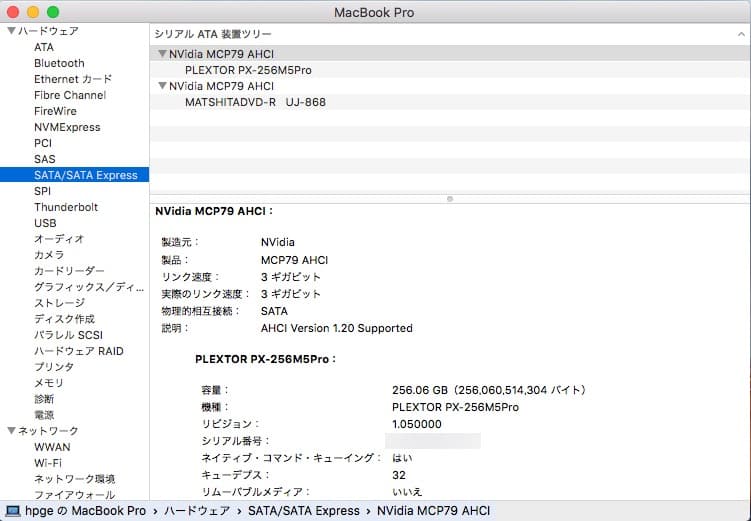Click NVidia MCP79 AHCI in path bar
The height and width of the screenshot is (521, 751).
click(x=433, y=511)
